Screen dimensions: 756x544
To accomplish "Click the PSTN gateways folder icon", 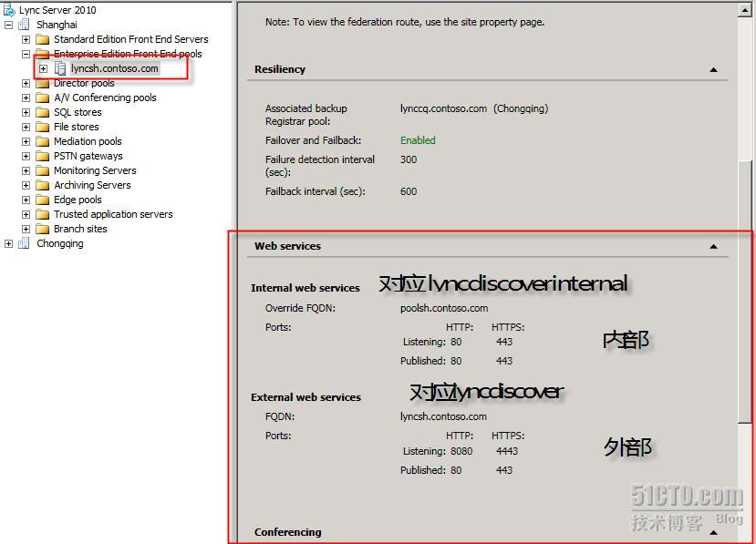I will (x=43, y=156).
